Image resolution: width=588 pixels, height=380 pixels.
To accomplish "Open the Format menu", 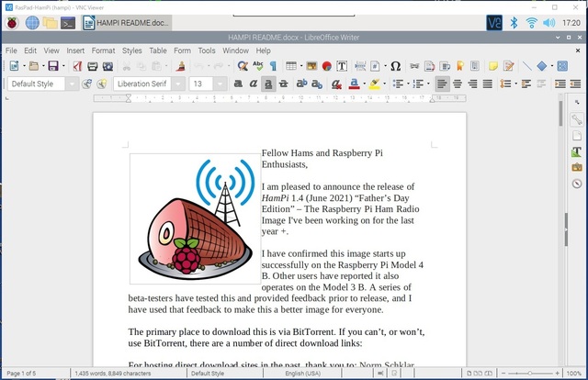I will tap(103, 50).
